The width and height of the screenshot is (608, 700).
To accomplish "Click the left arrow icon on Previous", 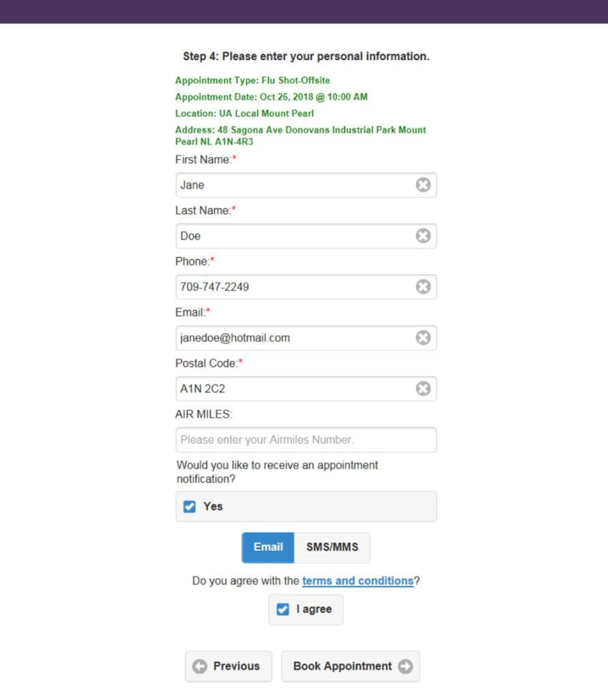I will (x=200, y=667).
